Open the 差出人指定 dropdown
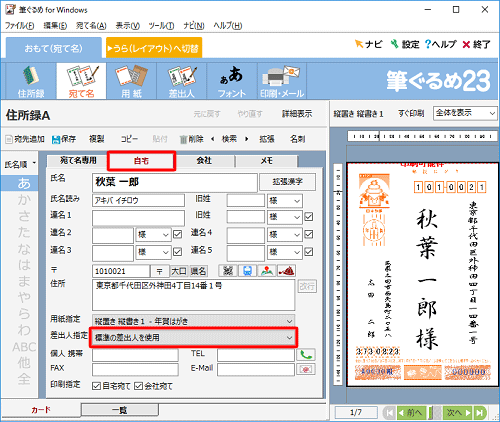This screenshot has width=500, height=422. click(x=193, y=338)
